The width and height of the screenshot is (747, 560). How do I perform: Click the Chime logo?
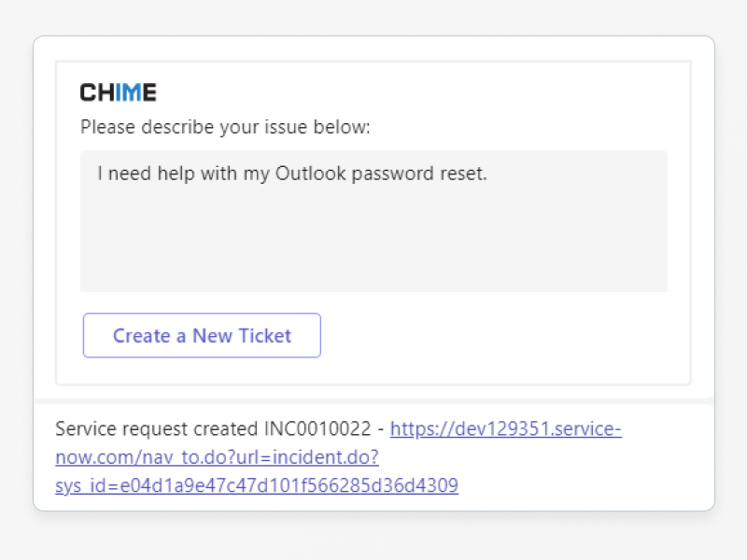pos(118,92)
